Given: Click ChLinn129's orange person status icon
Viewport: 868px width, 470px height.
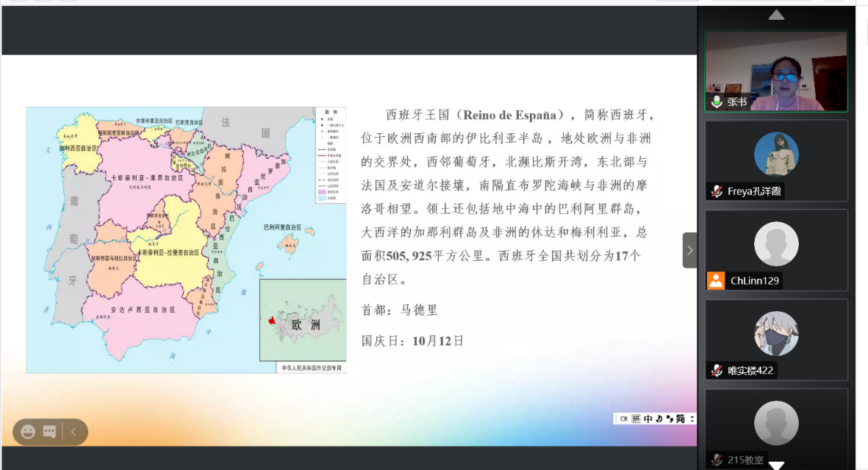Looking at the screenshot, I should (x=716, y=281).
